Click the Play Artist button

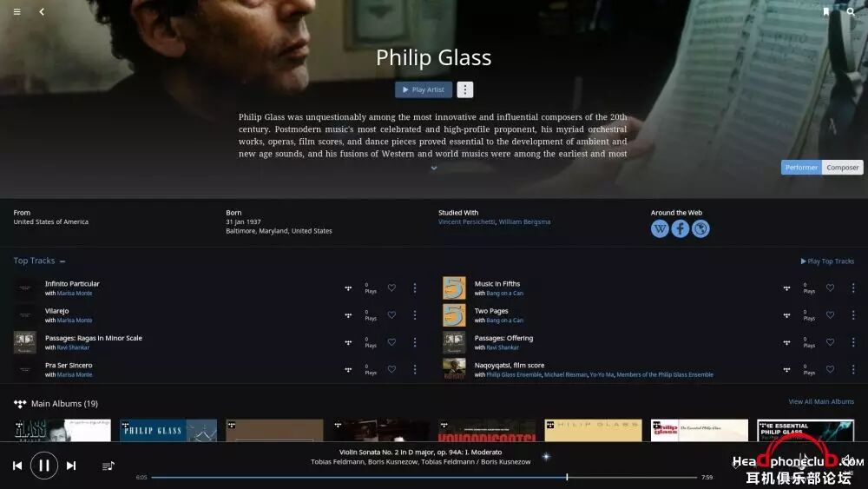coord(424,89)
